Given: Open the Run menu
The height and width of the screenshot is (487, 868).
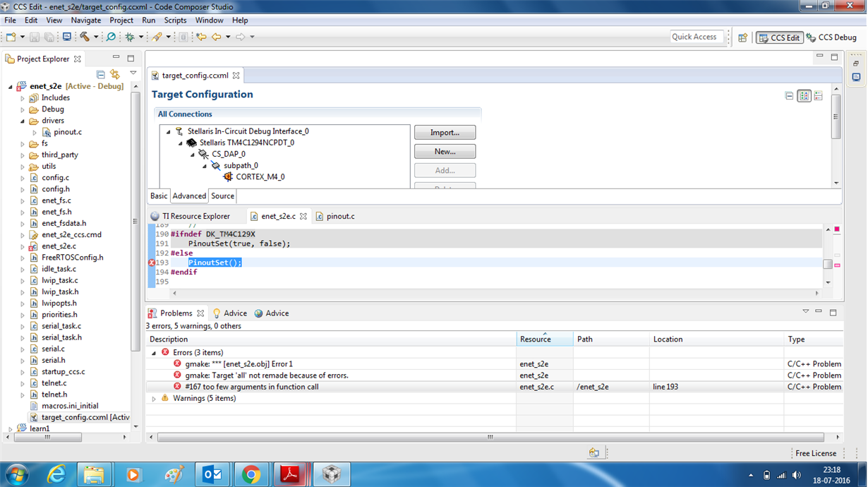Looking at the screenshot, I should [x=148, y=20].
